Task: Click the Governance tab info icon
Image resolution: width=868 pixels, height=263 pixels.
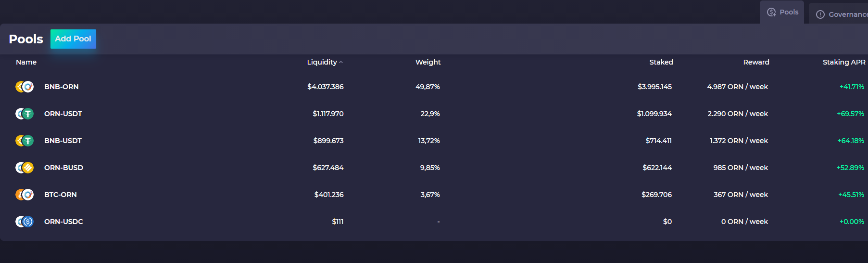Action: [x=820, y=14]
